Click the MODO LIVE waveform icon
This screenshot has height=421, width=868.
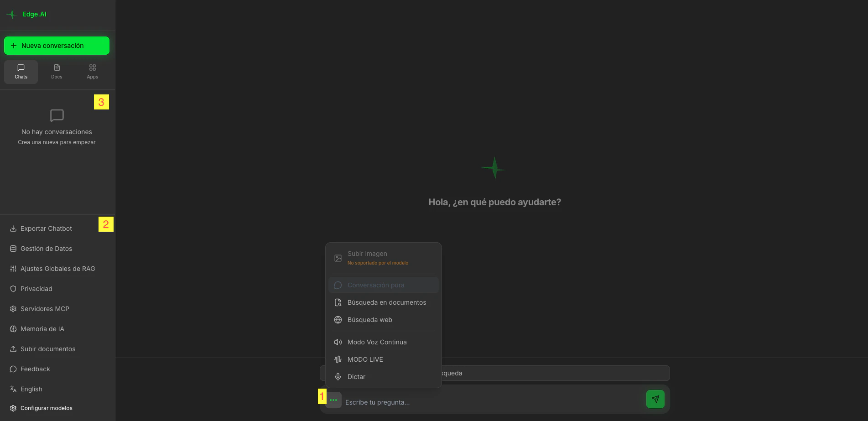(x=338, y=359)
